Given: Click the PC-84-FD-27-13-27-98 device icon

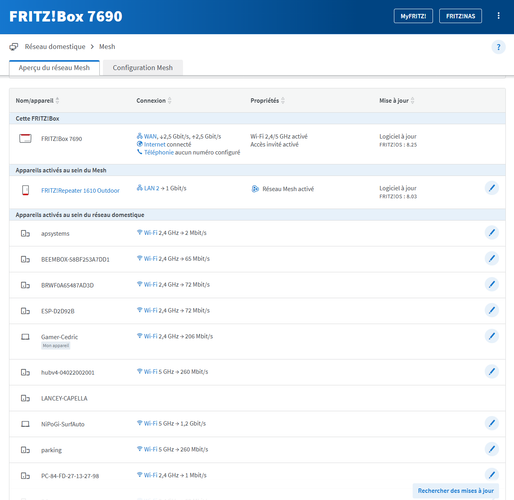Looking at the screenshot, I should (25, 476).
